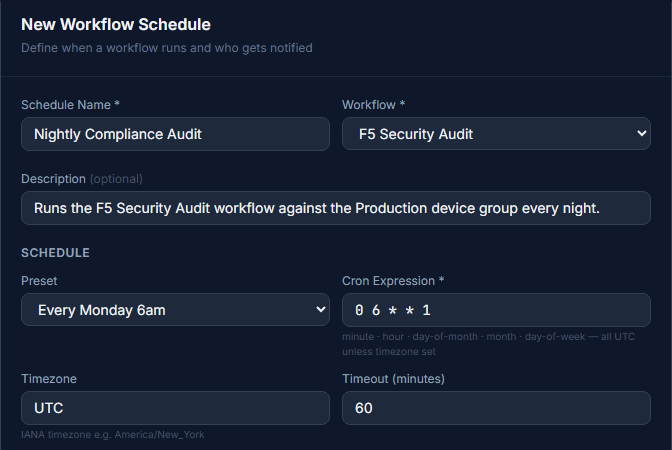Click the 'Timezone' label
672x450 pixels.
pyautogui.click(x=49, y=379)
